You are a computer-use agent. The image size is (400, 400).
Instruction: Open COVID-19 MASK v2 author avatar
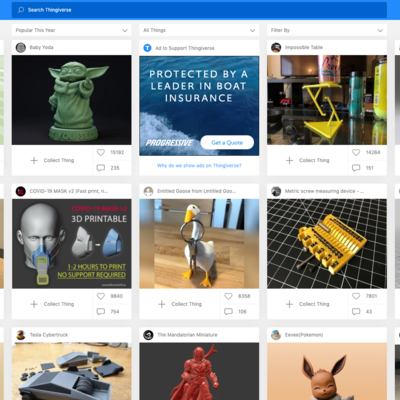pos(21,191)
